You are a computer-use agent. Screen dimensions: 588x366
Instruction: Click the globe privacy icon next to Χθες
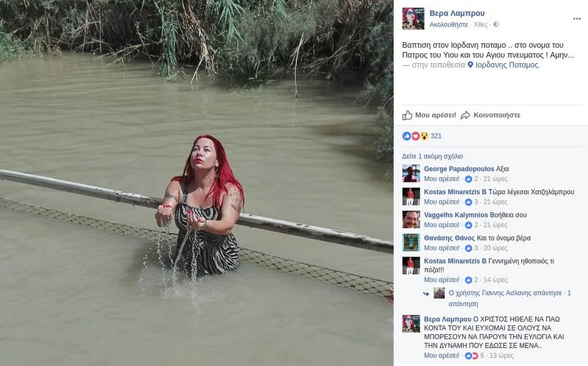(x=496, y=24)
